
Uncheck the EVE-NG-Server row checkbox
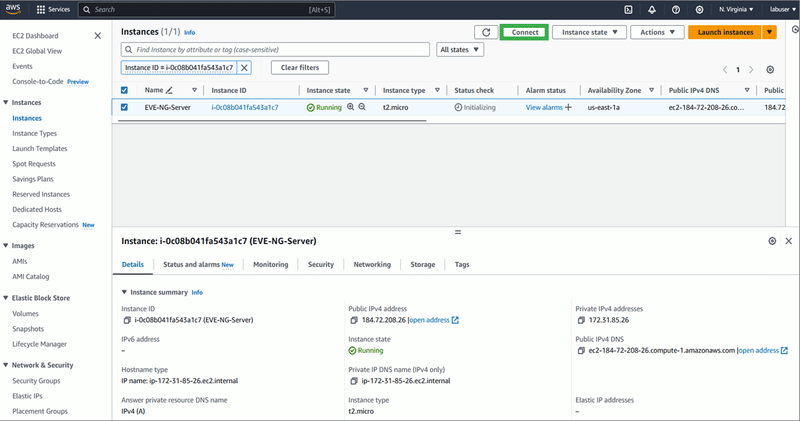[124, 107]
